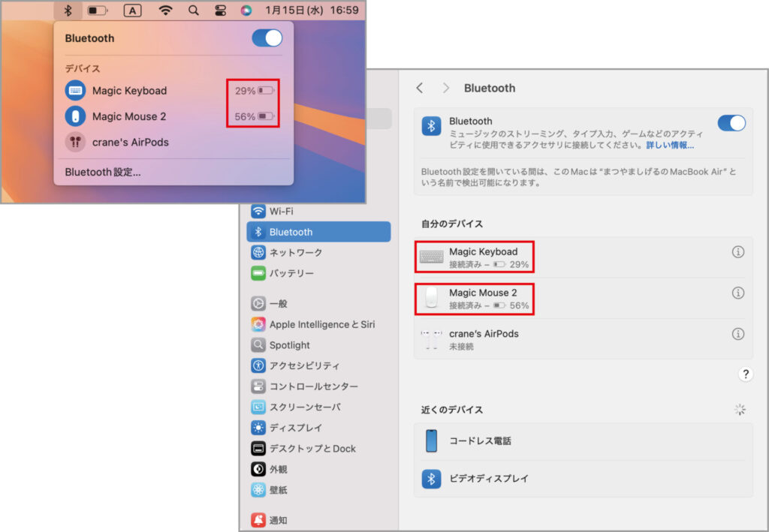Open 外観 in the sidebar
Image resolution: width=769 pixels, height=532 pixels.
coord(318,469)
